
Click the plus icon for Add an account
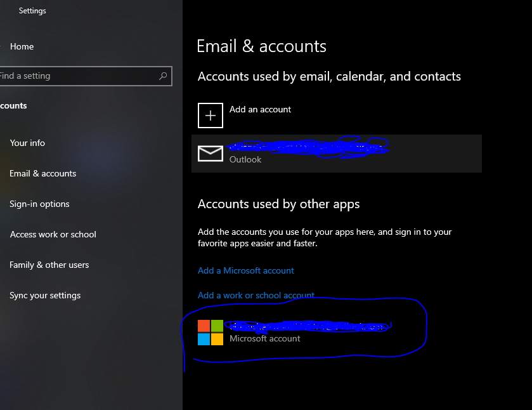coord(211,116)
